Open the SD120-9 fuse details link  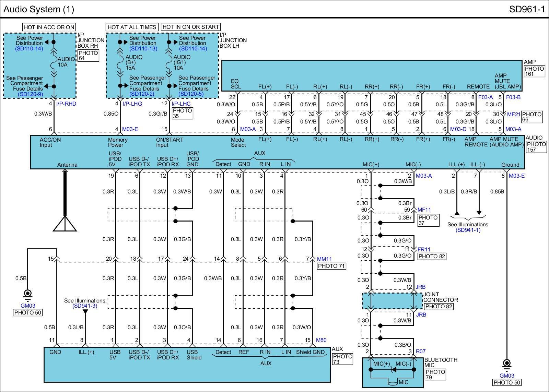click(30, 94)
